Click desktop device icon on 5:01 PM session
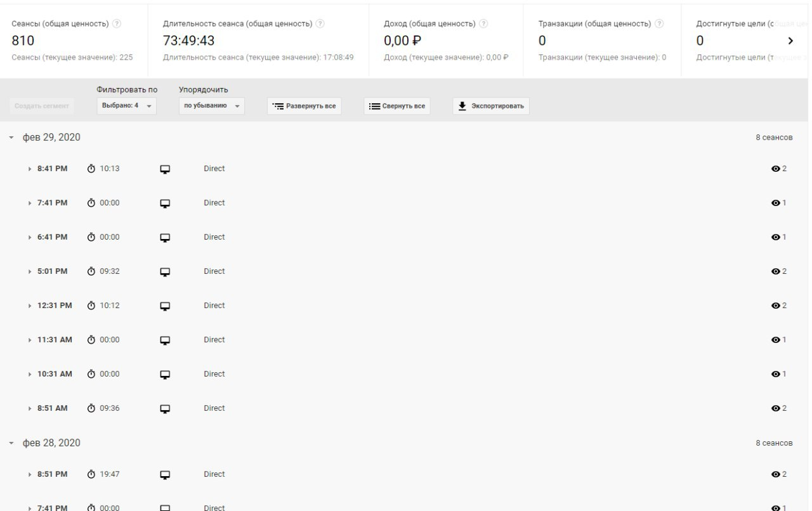The image size is (812, 511). (x=165, y=271)
